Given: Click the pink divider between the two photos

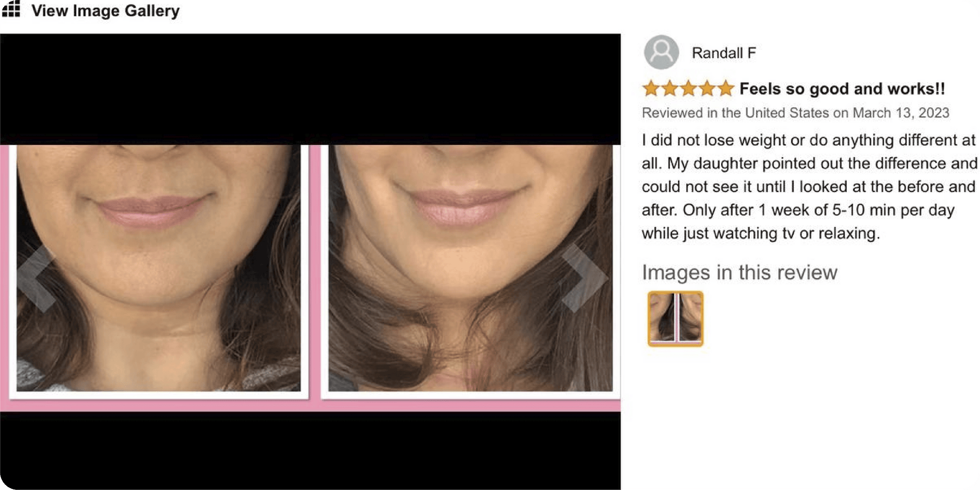Looking at the screenshot, I should coord(315,270).
